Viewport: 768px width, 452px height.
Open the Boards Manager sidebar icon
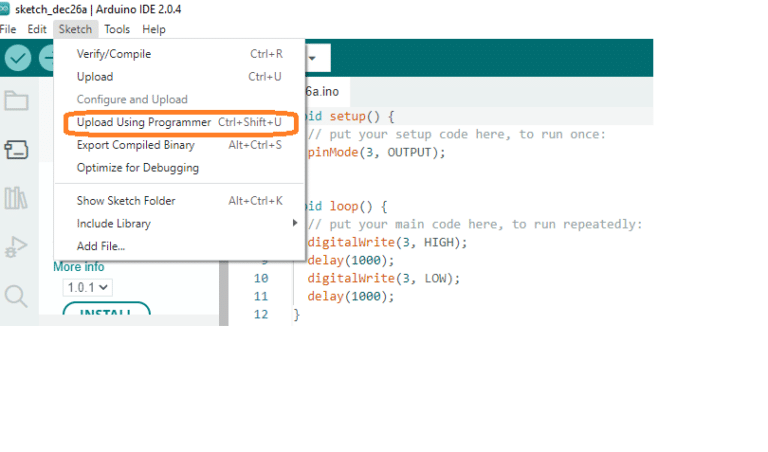[16, 150]
